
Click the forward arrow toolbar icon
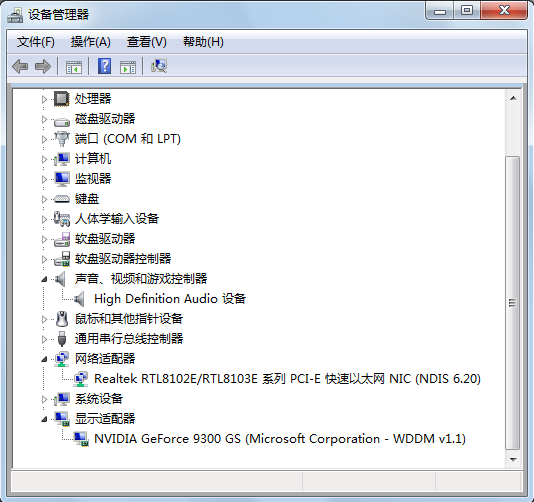click(43, 66)
